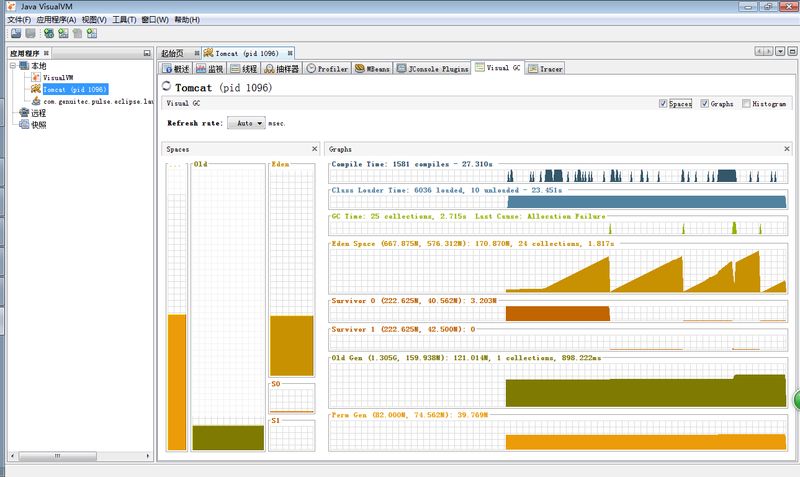Switch to the 抽样器 (Sampler) tab
Viewport: 800px width, 477px height.
[x=282, y=68]
